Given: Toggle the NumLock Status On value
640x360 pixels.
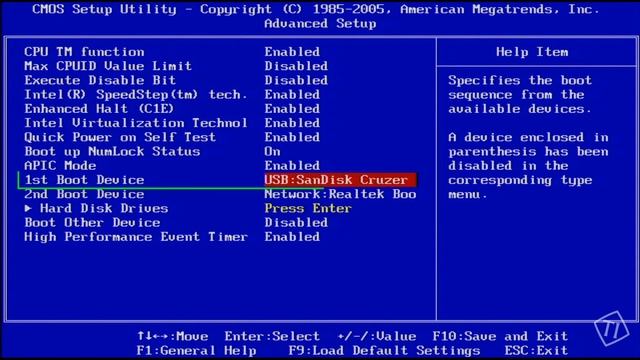Looking at the screenshot, I should 272,151.
